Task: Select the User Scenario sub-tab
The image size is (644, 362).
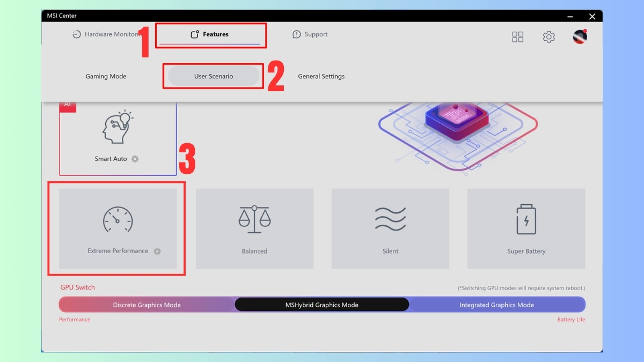Action: 214,76
